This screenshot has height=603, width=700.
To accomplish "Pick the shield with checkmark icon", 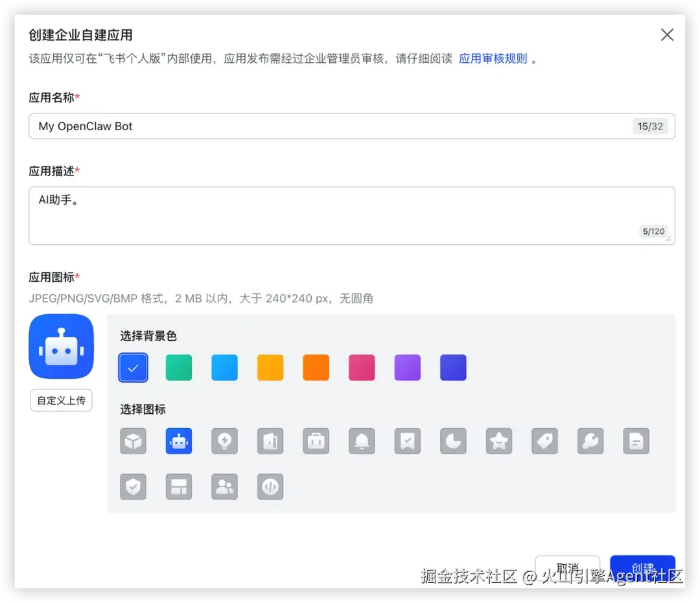I will coord(133,486).
